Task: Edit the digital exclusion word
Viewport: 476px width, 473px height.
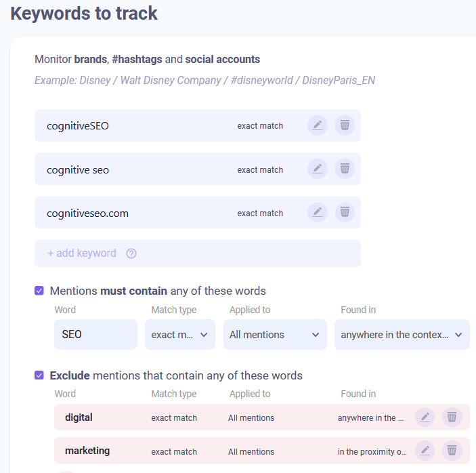Action: pyautogui.click(x=425, y=417)
